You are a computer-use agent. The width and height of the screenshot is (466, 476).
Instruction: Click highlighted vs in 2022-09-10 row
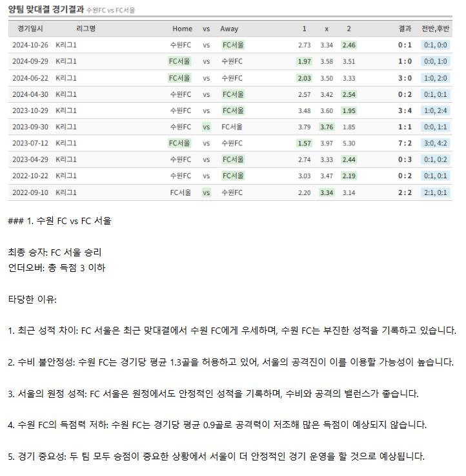(207, 192)
